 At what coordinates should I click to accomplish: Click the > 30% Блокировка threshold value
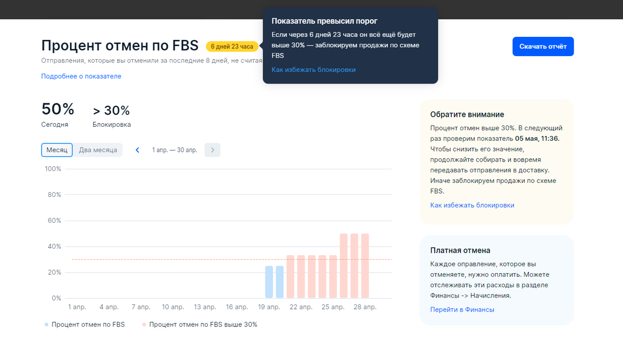point(111,111)
